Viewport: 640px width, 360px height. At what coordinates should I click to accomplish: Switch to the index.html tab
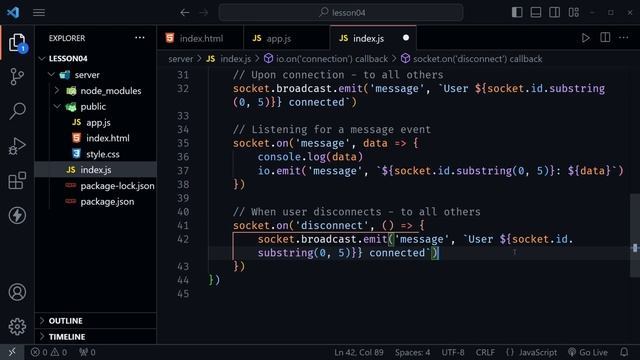click(200, 38)
